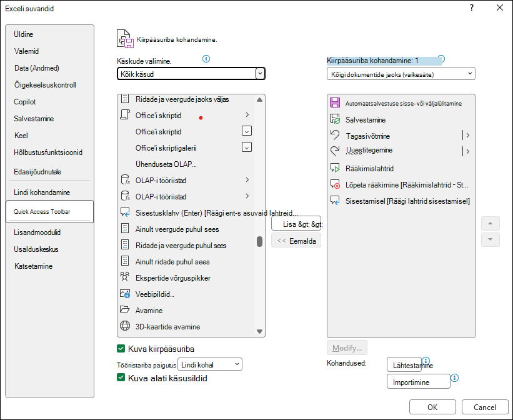The image size is (513, 420).
Task: Select the Avamine folder icon
Action: coord(124,309)
